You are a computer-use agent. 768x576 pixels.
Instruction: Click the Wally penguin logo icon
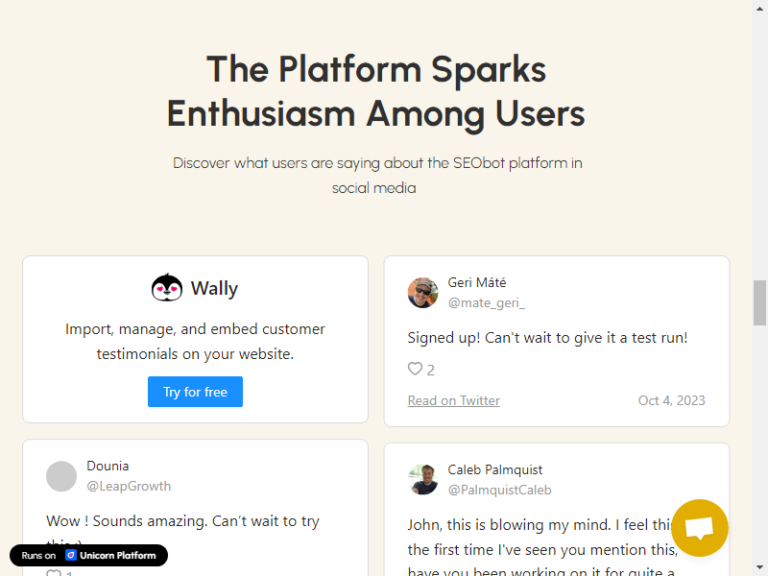pos(167,287)
